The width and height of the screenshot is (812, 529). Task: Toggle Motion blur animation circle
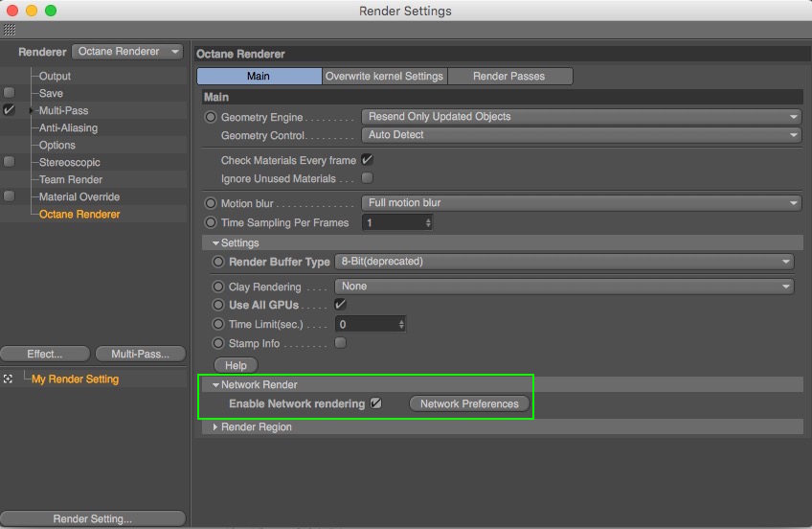[x=211, y=203]
